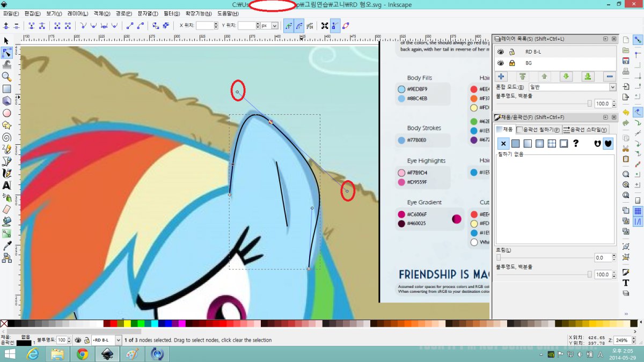Toggle snapping enable button
The image size is (644, 362).
point(638,40)
